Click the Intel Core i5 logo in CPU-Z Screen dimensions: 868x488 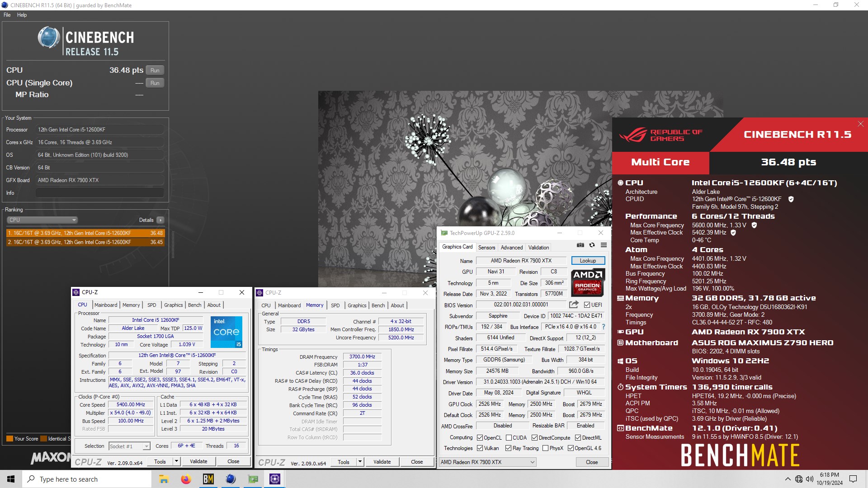226,332
